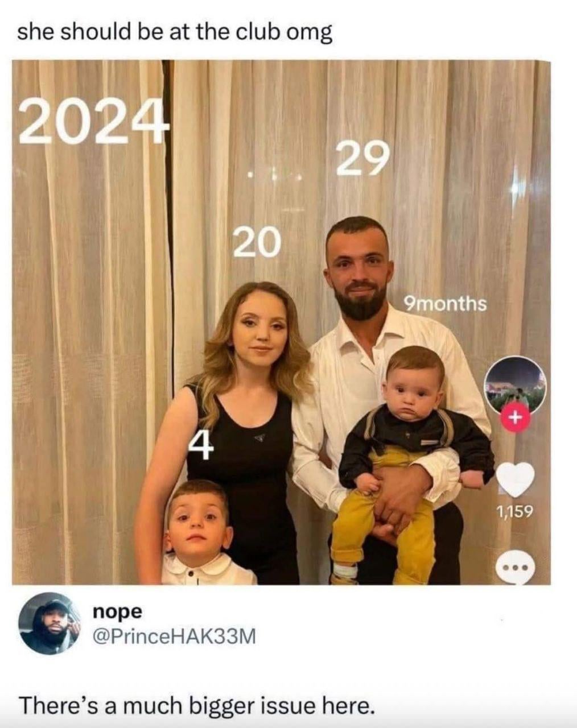Click the small white dots left of "29"
The image size is (577, 728).
coord(275,175)
